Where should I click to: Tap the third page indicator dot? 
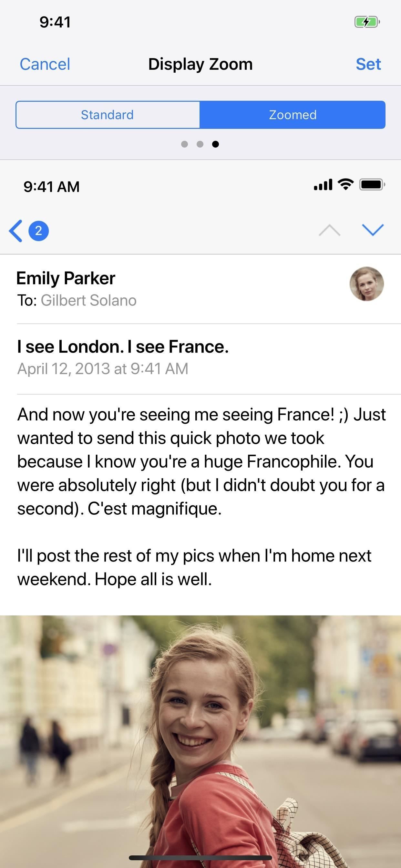[x=216, y=144]
